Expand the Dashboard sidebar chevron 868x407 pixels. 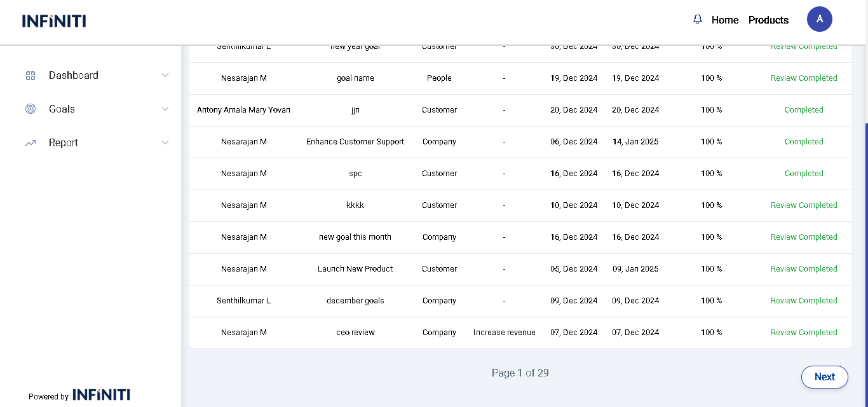tap(165, 76)
